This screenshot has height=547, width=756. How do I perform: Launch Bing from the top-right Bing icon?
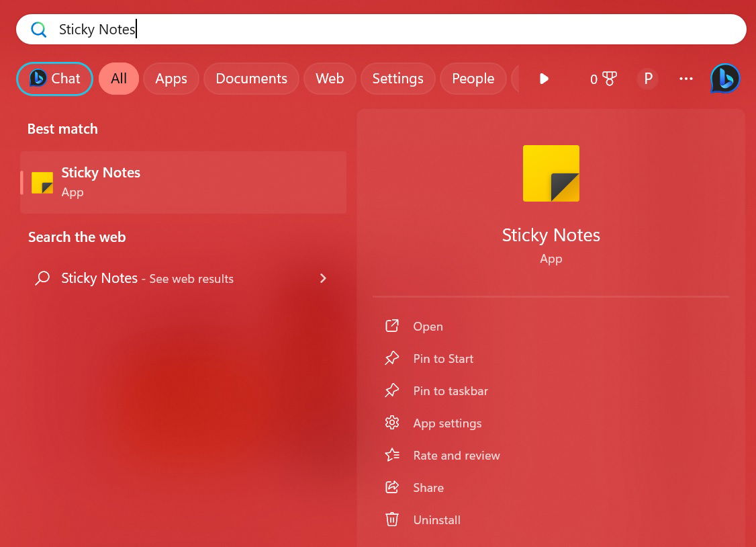(724, 79)
